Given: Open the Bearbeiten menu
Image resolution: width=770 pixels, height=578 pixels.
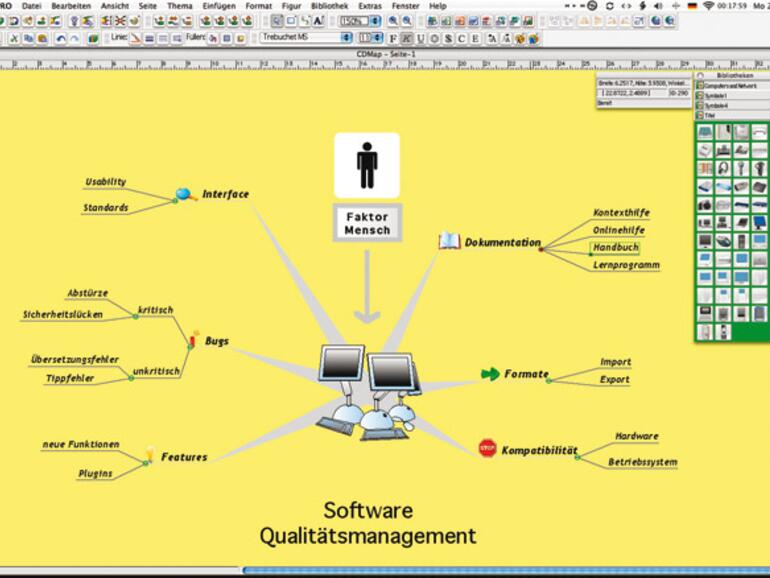Looking at the screenshot, I should pyautogui.click(x=71, y=6).
